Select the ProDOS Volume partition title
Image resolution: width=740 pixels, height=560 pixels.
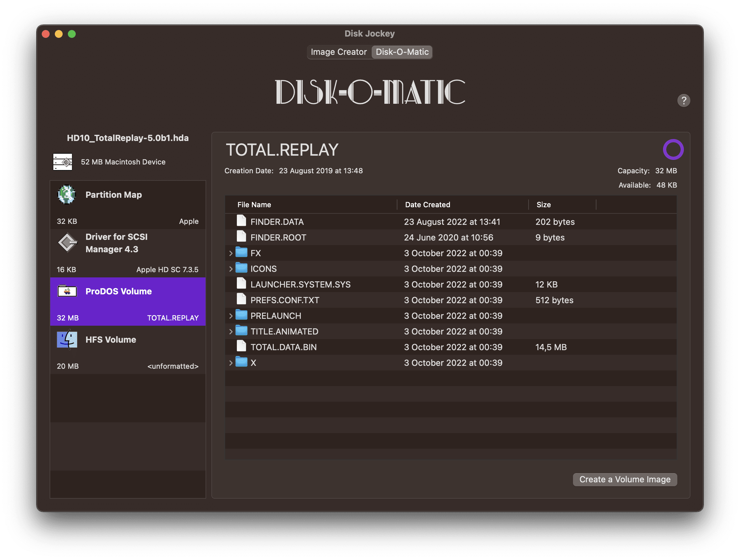118,291
